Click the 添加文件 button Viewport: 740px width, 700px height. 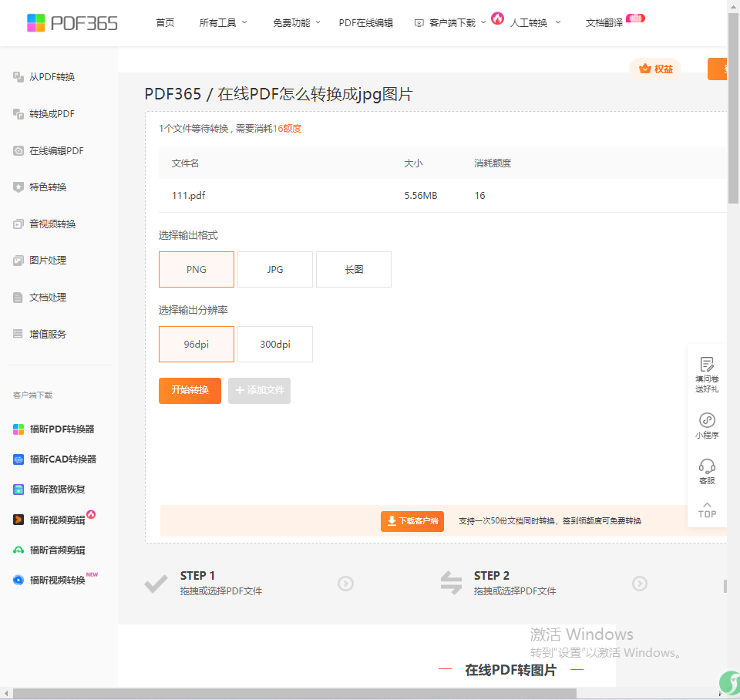tap(259, 390)
